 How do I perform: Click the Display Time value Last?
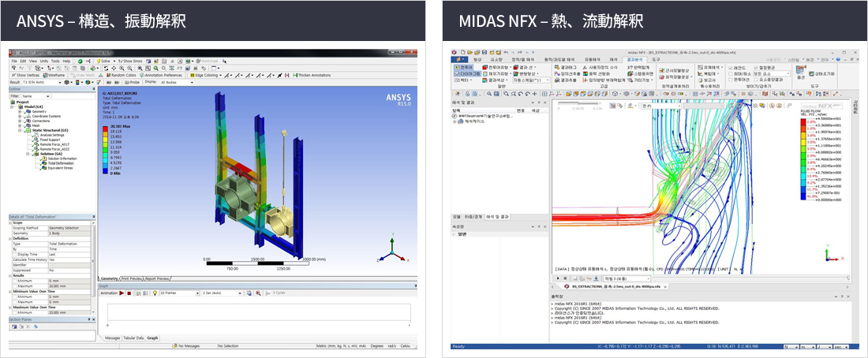69,255
